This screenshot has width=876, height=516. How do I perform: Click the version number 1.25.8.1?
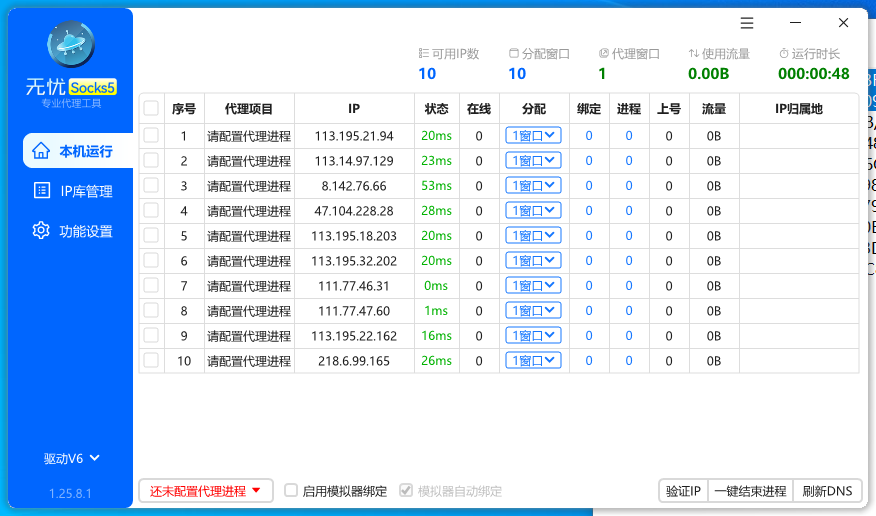click(x=70, y=494)
